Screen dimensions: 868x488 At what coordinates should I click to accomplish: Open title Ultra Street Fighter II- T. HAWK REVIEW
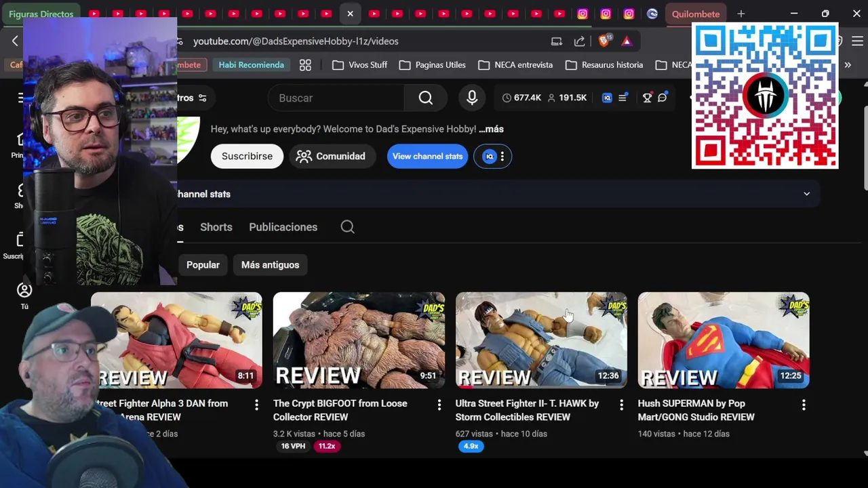[x=527, y=410]
